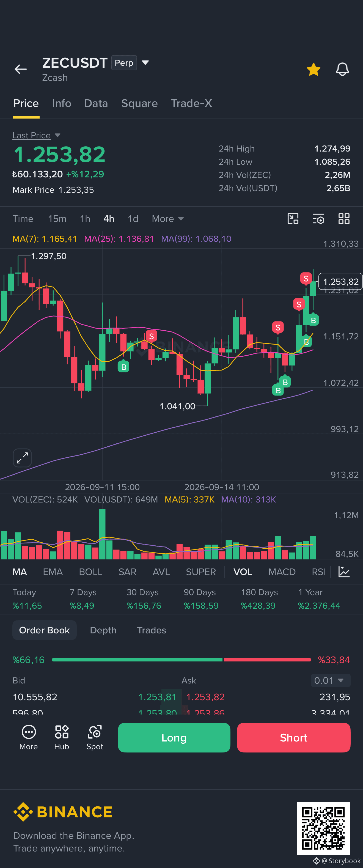Tap the green Long button
Viewport: 363px width, 868px height.
pos(174,738)
